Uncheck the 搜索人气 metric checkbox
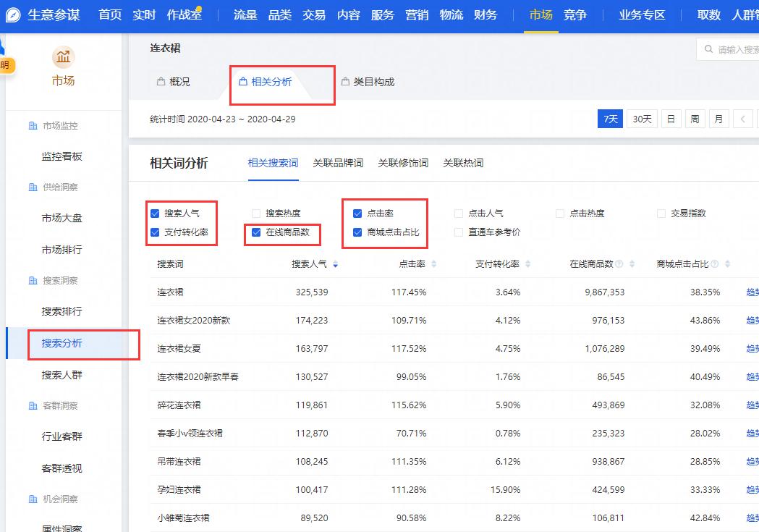The height and width of the screenshot is (532, 759). [154, 213]
